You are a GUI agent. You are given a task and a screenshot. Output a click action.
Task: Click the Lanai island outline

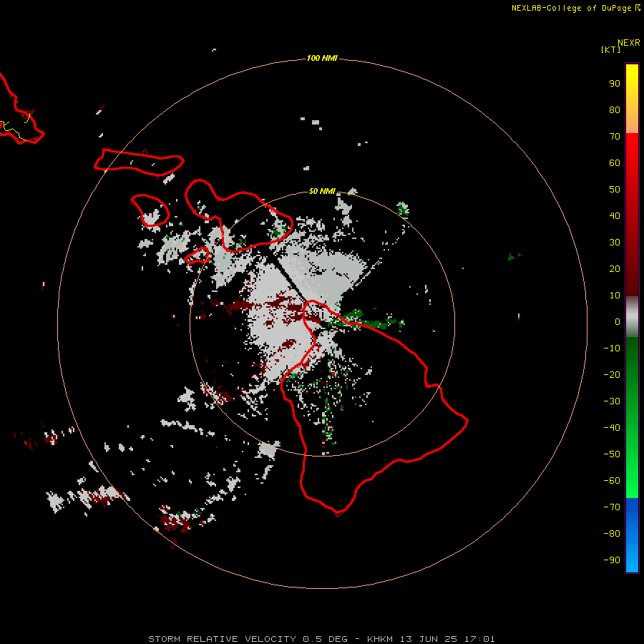pyautogui.click(x=150, y=210)
